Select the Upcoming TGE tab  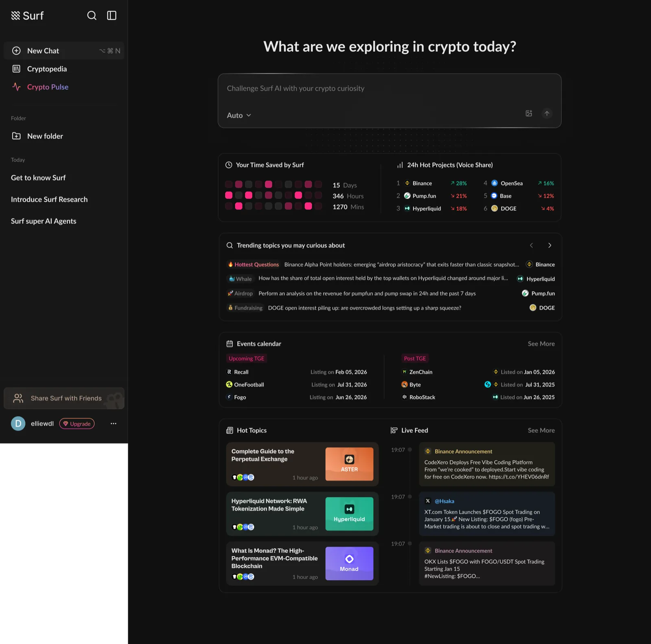point(247,359)
